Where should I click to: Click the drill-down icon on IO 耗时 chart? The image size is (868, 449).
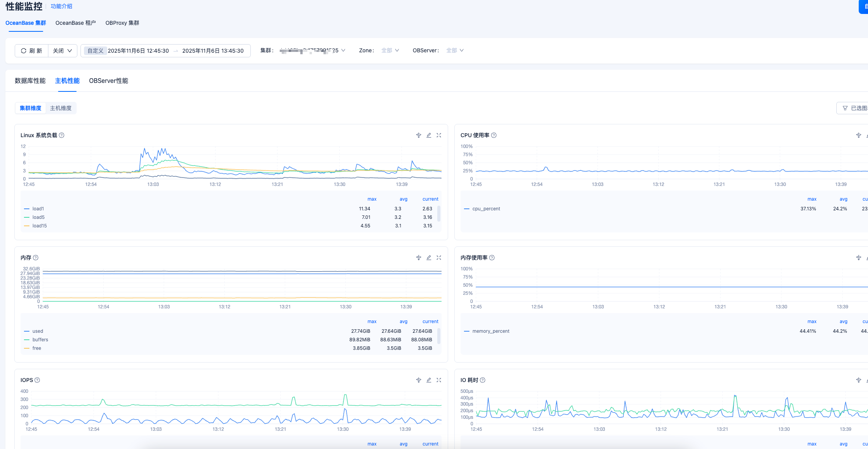tap(858, 380)
